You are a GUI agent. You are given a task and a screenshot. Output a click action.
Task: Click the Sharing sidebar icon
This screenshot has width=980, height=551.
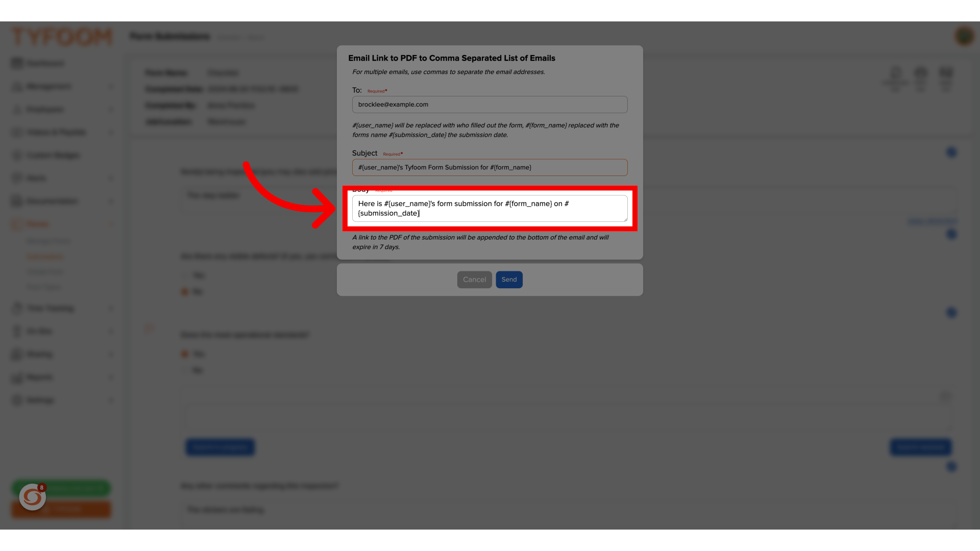(17, 354)
